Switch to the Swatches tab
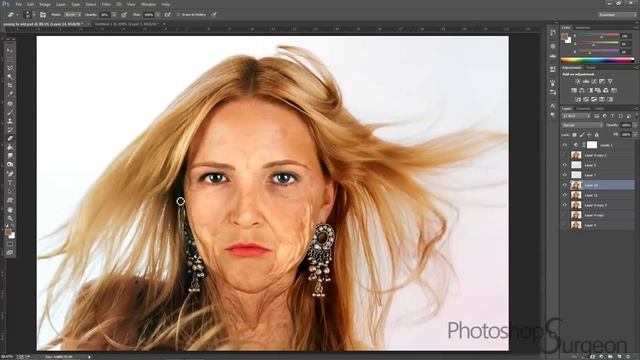This screenshot has width=640, height=360. point(582,28)
